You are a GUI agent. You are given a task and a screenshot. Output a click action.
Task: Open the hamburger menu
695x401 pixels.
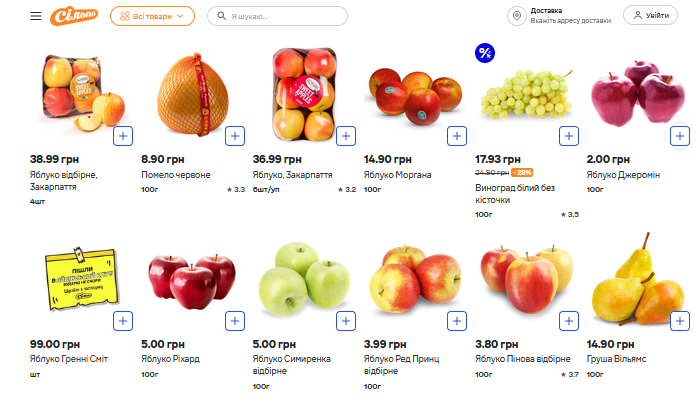coord(36,16)
